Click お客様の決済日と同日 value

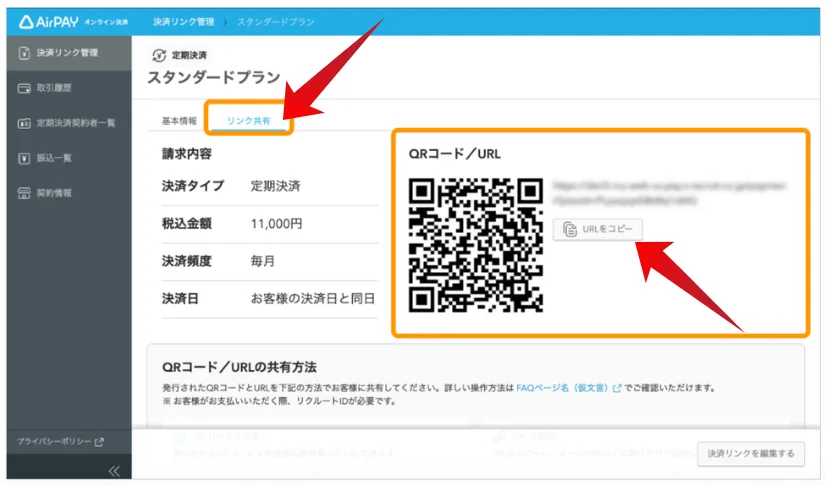coord(312,299)
